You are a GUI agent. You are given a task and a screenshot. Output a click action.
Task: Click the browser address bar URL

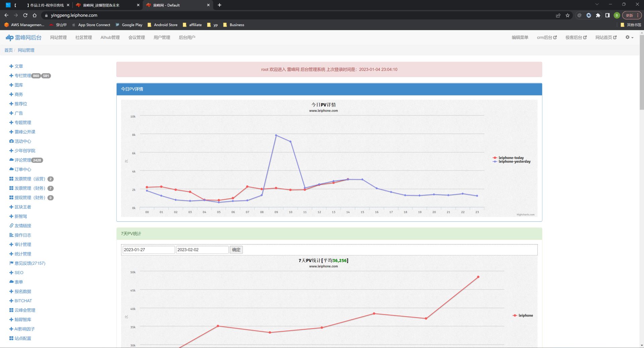tap(74, 15)
